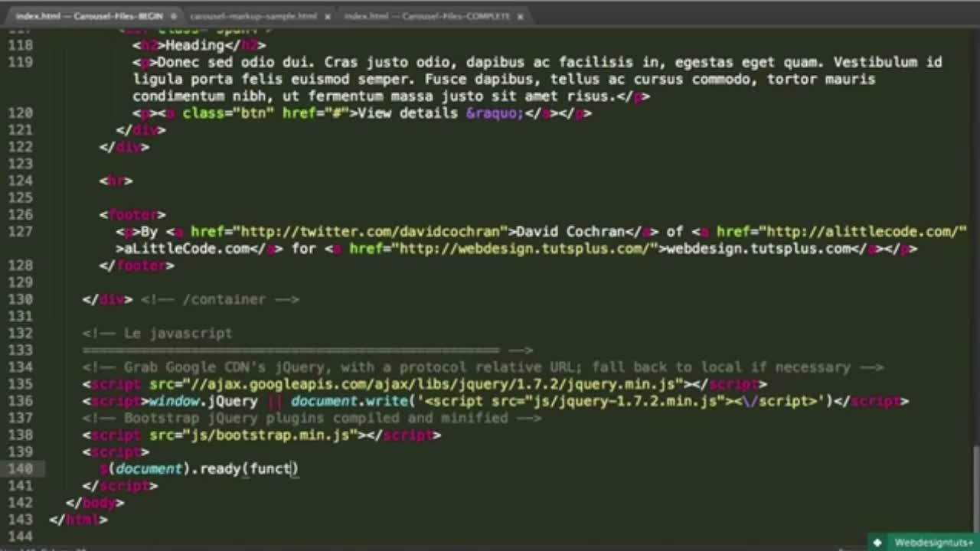Click line number 135 in gutter

[x=20, y=384]
